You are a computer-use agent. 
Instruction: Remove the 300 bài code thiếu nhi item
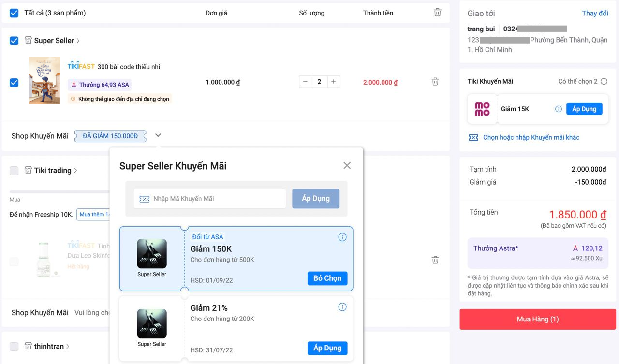tap(435, 82)
